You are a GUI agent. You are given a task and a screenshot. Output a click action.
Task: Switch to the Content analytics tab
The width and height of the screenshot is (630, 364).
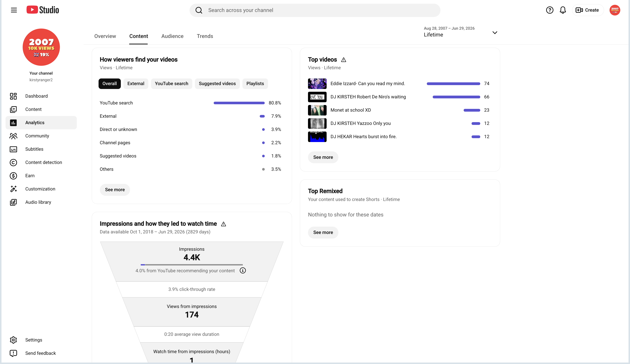click(x=139, y=36)
